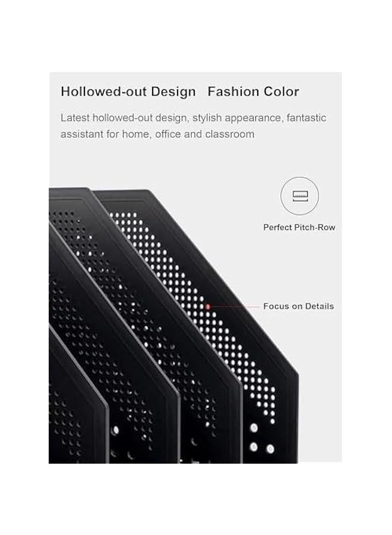Click the 'Focus on Details' callout text
Viewport: 392px width, 535px height.
298,306
